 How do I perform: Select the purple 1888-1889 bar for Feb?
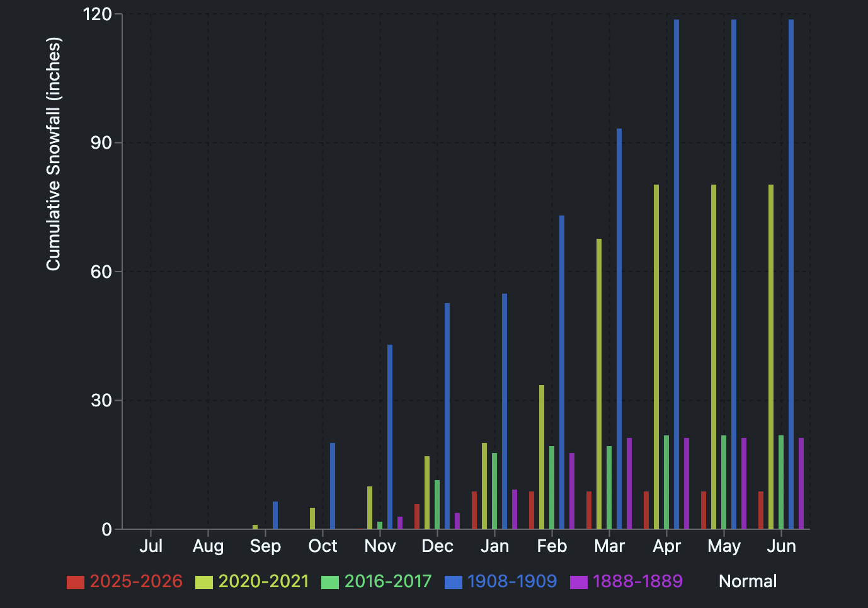(572, 491)
